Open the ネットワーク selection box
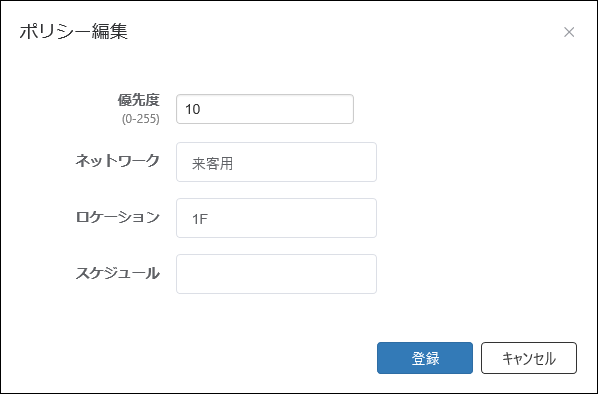 coord(276,162)
